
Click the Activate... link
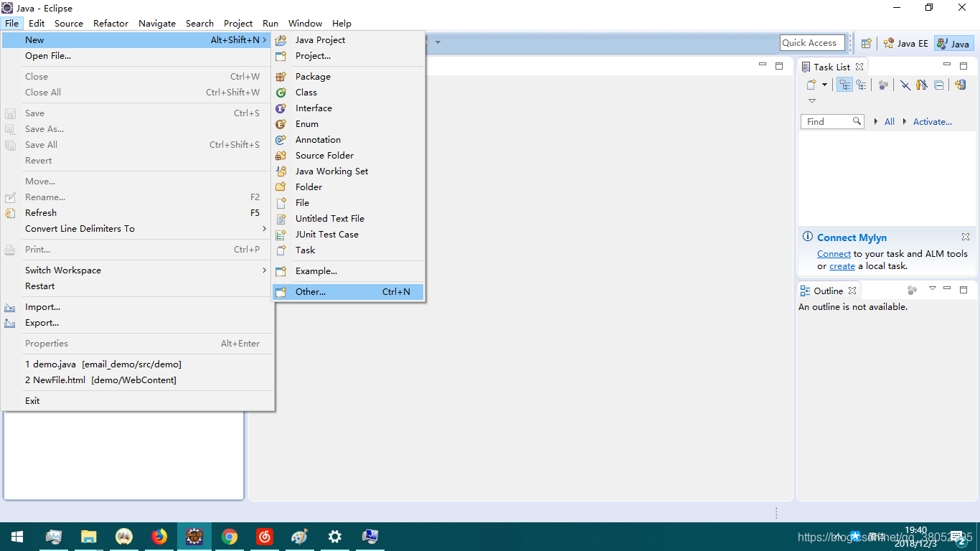(x=932, y=122)
